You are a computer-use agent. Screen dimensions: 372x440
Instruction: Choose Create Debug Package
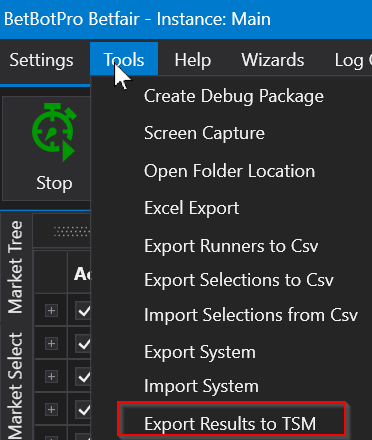[234, 97]
